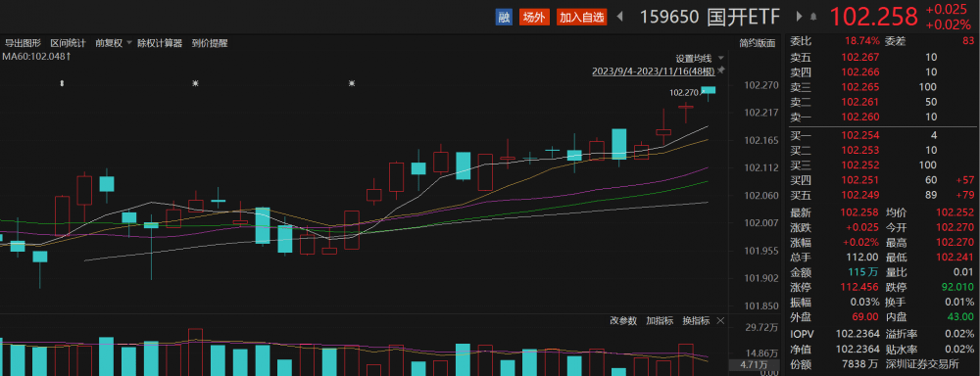Viewport: 980px width, 376px height.
Task: Expand the 前复权 adjustment dropdown
Action: click(114, 43)
